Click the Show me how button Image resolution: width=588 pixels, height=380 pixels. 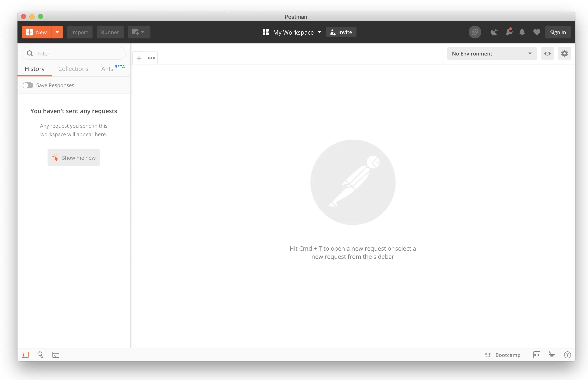point(73,157)
